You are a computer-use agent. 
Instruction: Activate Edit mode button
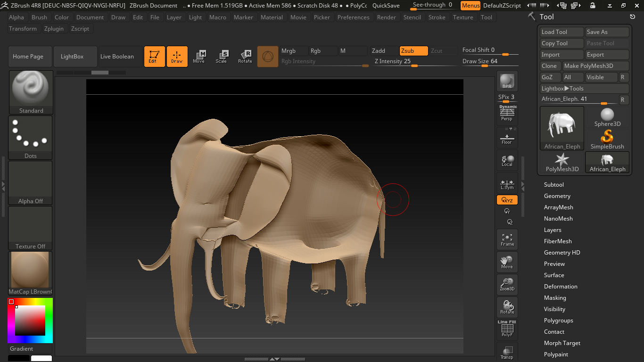[155, 57]
